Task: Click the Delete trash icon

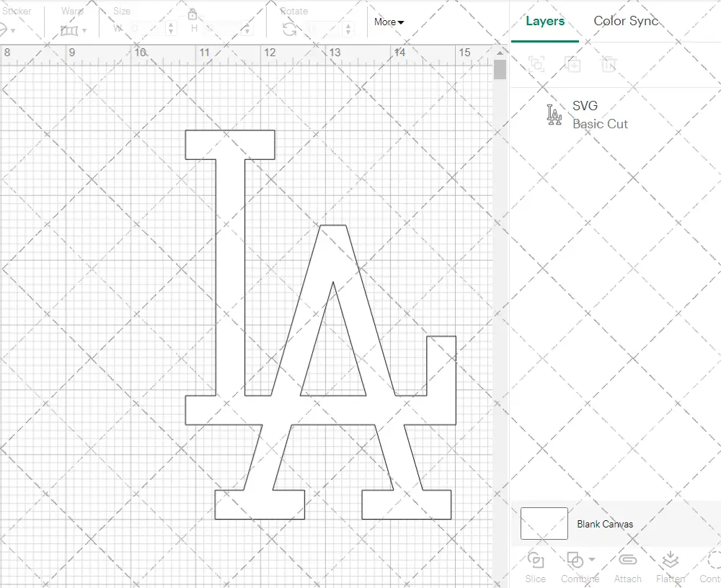Action: (609, 63)
